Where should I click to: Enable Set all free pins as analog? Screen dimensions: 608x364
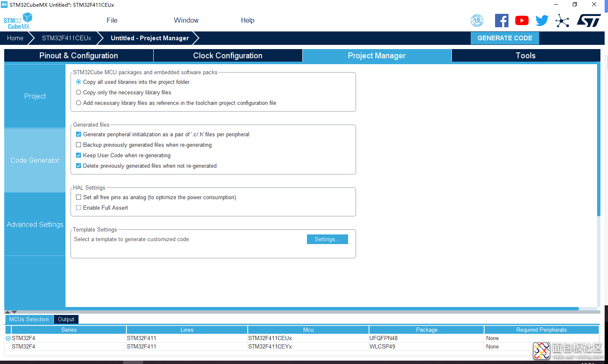pyautogui.click(x=79, y=197)
